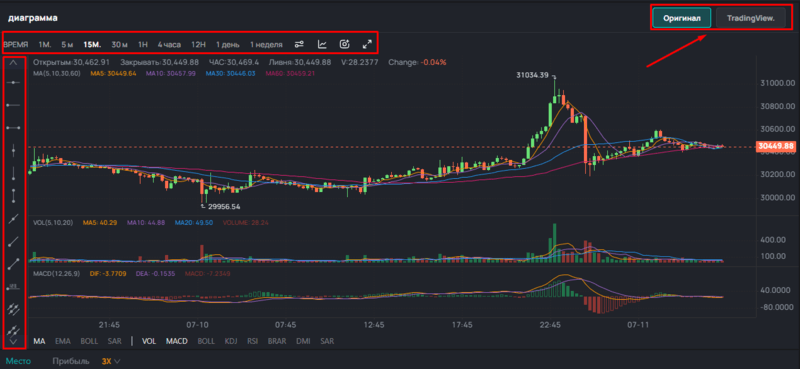Select the 15М. interval

(x=92, y=45)
